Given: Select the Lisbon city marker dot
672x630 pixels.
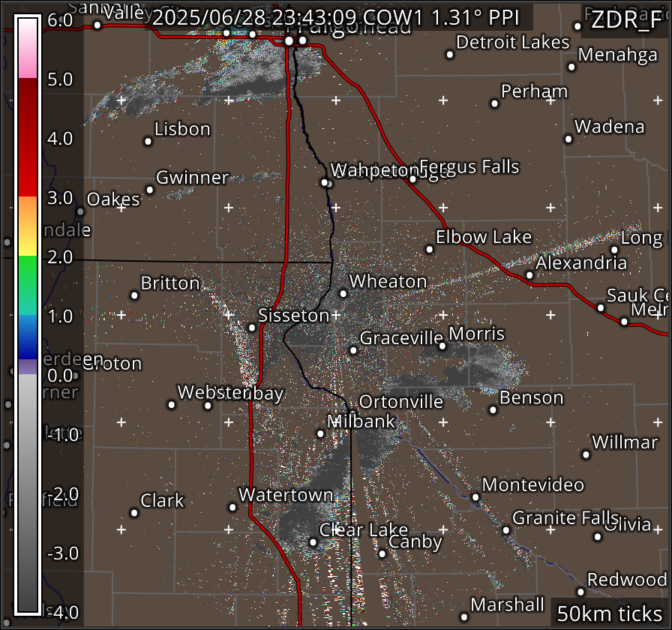Looking at the screenshot, I should click(148, 141).
